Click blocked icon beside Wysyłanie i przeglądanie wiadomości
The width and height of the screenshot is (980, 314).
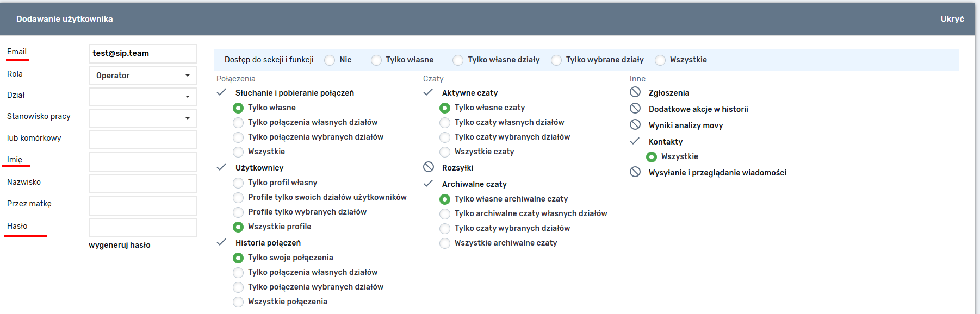(635, 172)
